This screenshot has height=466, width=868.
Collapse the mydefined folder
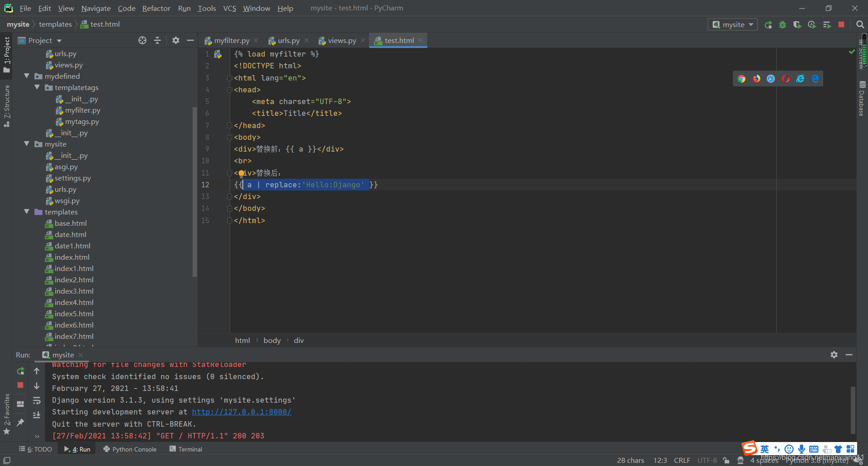click(x=27, y=76)
